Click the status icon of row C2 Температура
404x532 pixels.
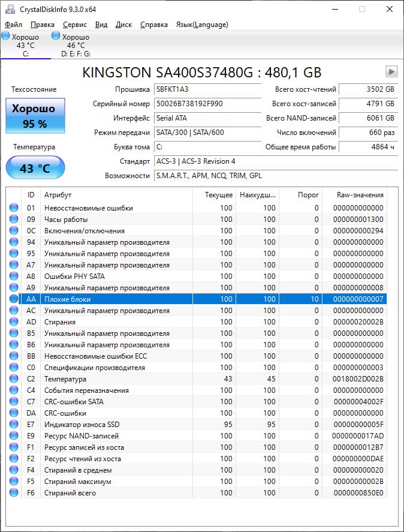pyautogui.click(x=14, y=378)
